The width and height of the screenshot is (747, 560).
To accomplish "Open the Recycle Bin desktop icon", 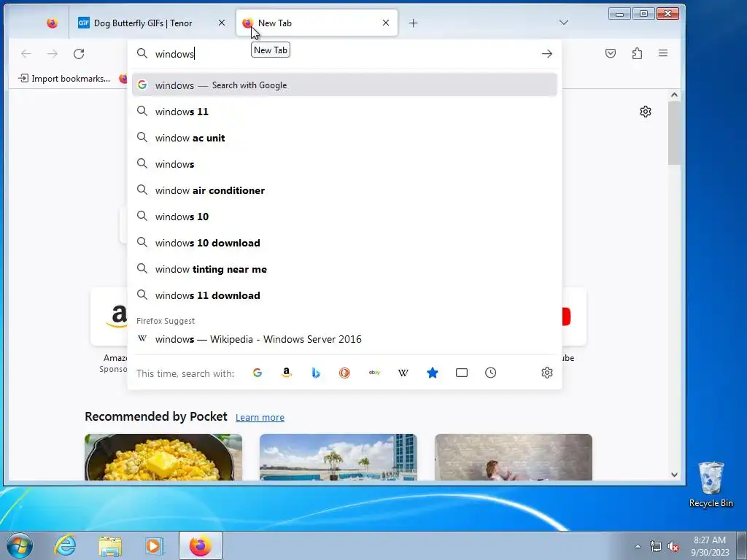I will 711,484.
